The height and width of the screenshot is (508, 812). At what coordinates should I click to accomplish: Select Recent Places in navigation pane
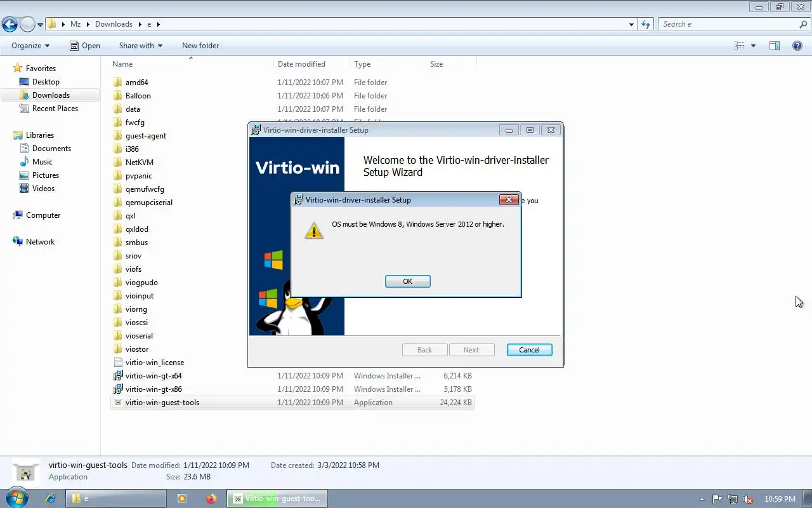click(x=55, y=109)
